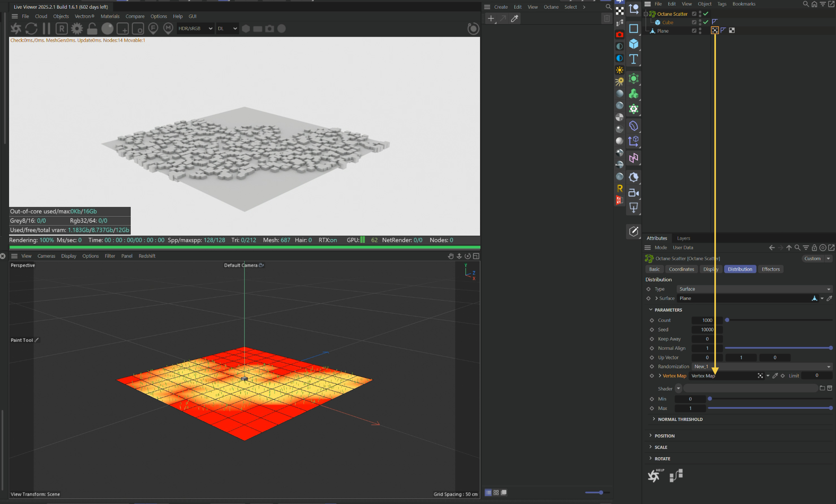Toggle the lock resolution padlock icon
The image size is (836, 504).
[92, 29]
